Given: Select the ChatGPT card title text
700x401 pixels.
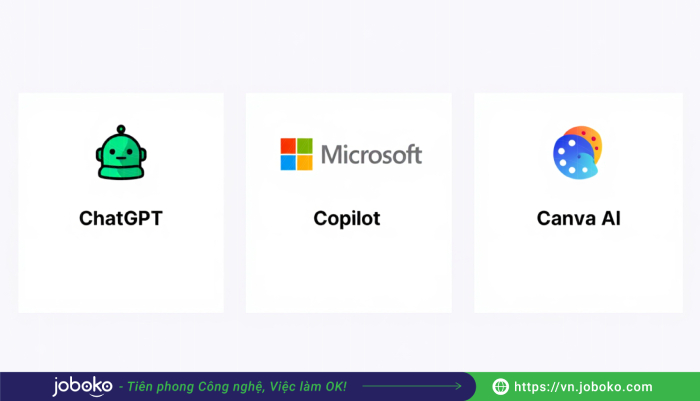Looking at the screenshot, I should (120, 218).
